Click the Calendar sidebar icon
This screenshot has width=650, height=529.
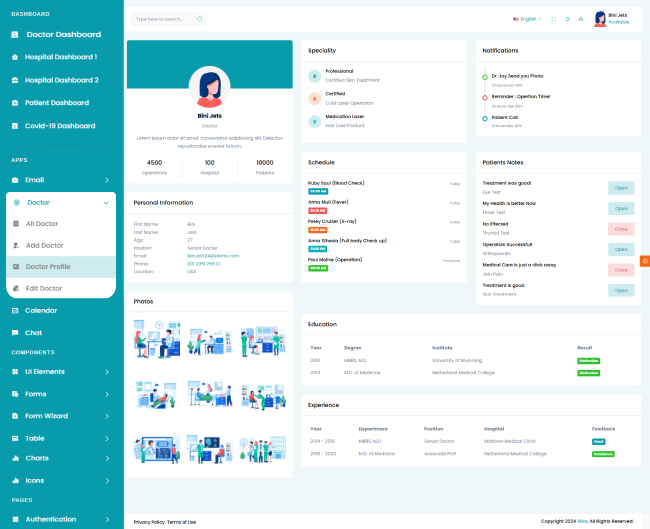point(15,310)
